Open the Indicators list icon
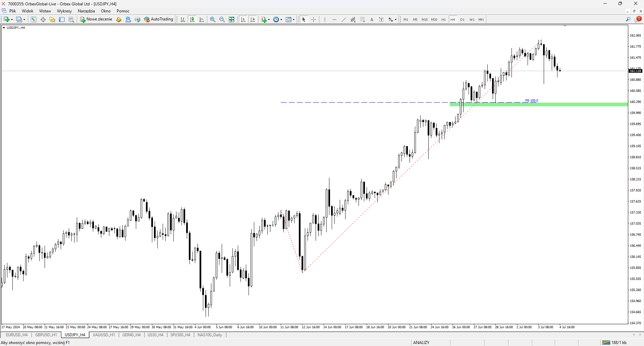This screenshot has width=644, height=346. click(x=264, y=19)
